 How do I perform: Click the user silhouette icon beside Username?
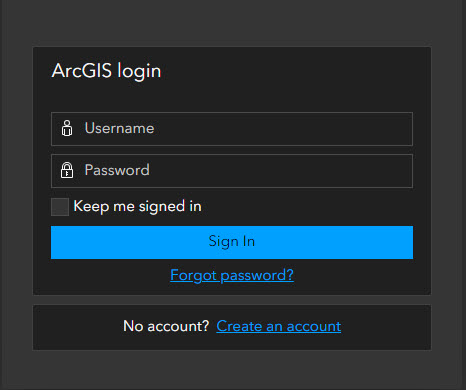tap(67, 128)
